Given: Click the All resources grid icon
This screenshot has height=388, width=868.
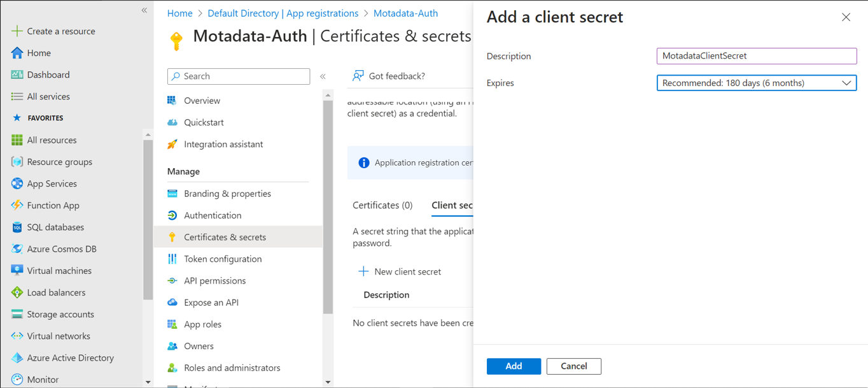Looking at the screenshot, I should [x=17, y=140].
